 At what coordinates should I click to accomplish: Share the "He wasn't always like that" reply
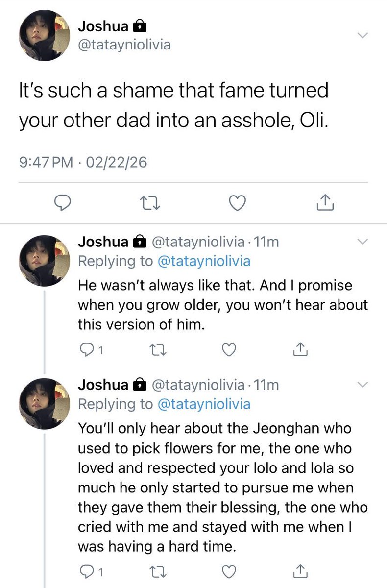[300, 349]
